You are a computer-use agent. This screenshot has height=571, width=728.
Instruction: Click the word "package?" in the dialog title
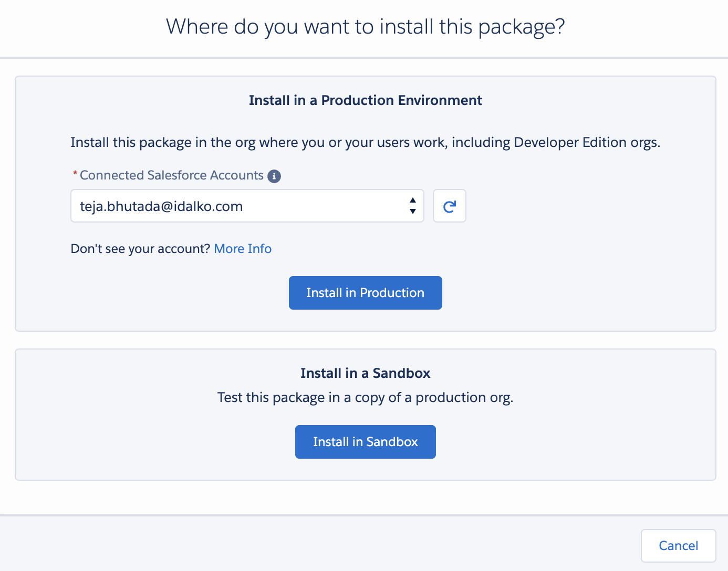point(521,27)
